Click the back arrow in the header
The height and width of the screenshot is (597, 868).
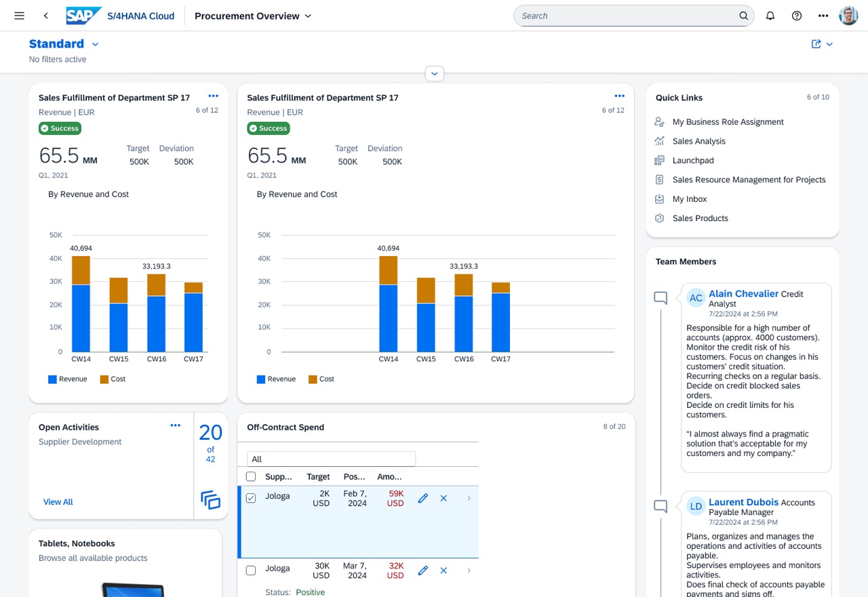[x=45, y=16]
